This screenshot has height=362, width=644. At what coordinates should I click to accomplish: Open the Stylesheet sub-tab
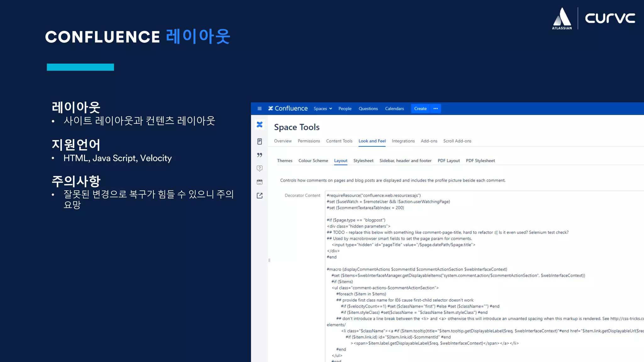(x=363, y=161)
